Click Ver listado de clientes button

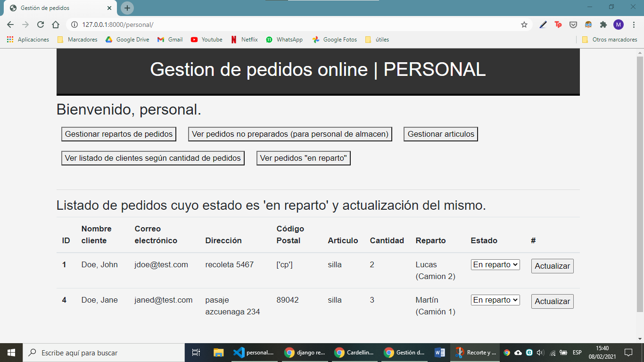click(x=153, y=158)
